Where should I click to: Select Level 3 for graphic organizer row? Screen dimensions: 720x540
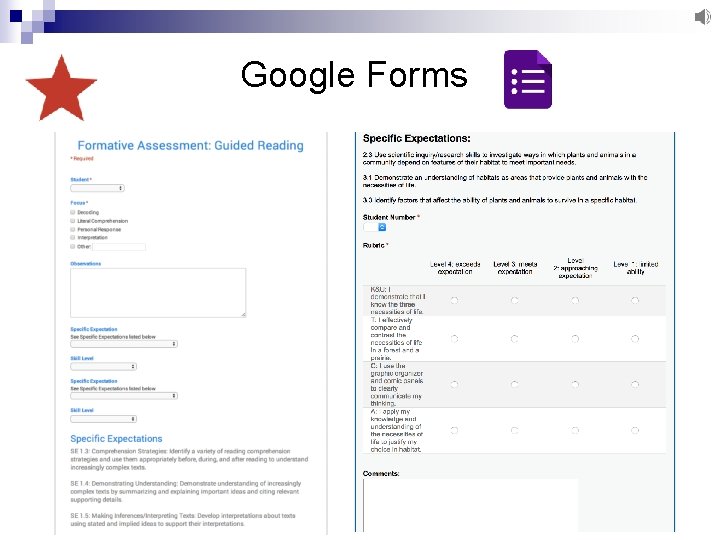tap(514, 384)
